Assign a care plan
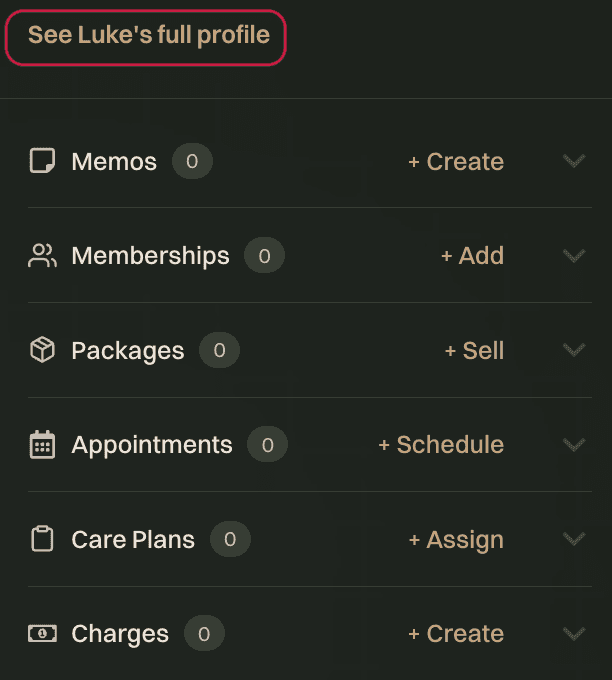Viewport: 612px width, 680px height. pos(456,540)
